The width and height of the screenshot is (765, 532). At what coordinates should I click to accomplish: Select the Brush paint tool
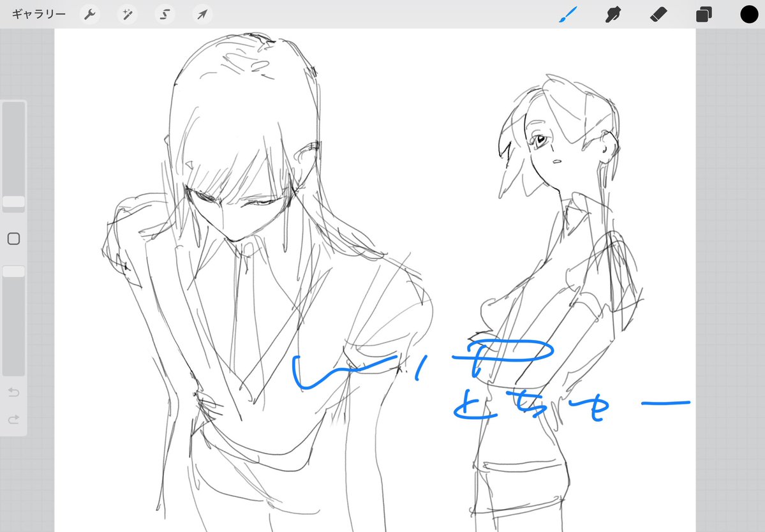(568, 15)
